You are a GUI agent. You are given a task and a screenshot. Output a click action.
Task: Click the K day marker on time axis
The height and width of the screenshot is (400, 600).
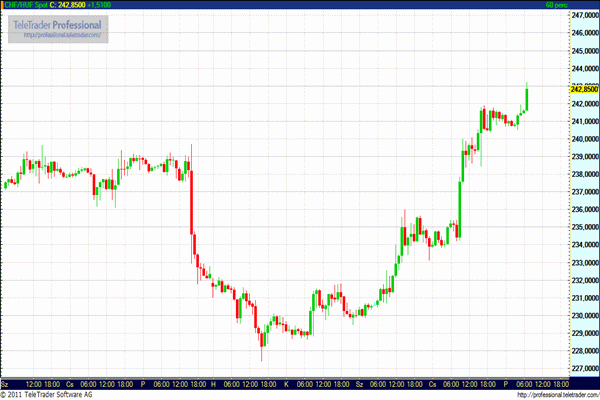point(286,384)
